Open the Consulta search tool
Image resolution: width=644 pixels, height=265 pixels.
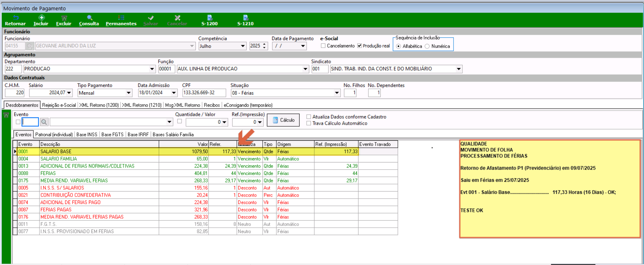(89, 20)
